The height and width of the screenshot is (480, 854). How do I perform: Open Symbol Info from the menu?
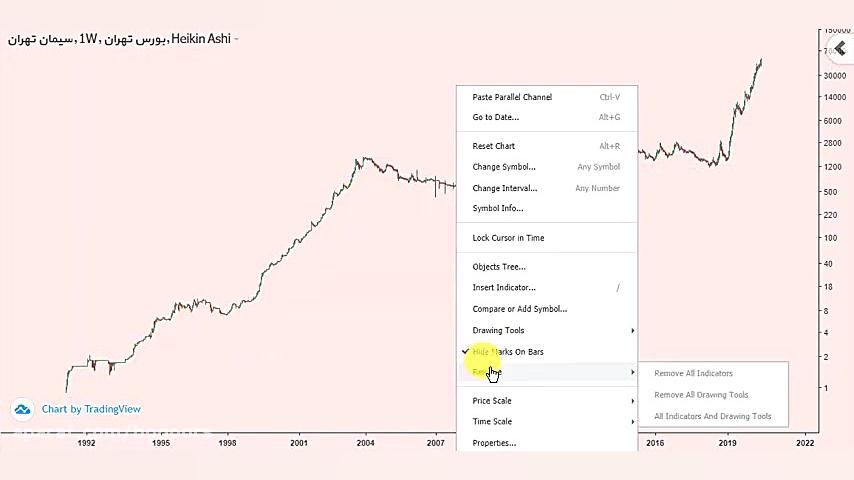pyautogui.click(x=498, y=208)
